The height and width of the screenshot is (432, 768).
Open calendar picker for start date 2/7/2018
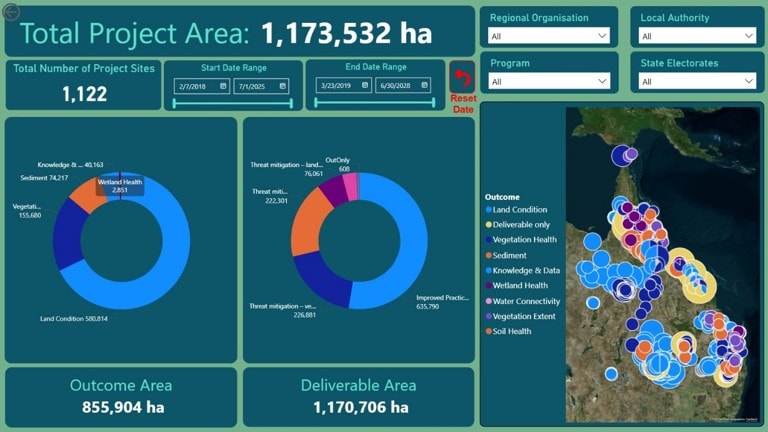click(222, 86)
